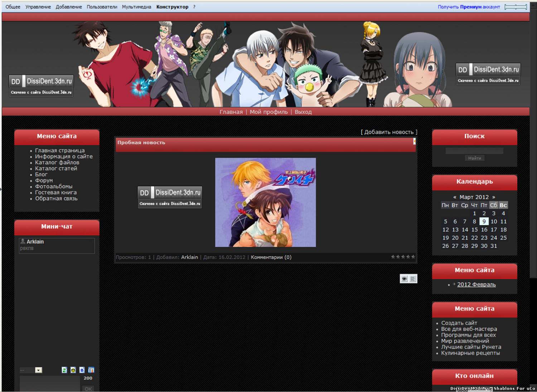Click Лучшие сайты Рунета link
The height and width of the screenshot is (392, 537).
pos(471,347)
